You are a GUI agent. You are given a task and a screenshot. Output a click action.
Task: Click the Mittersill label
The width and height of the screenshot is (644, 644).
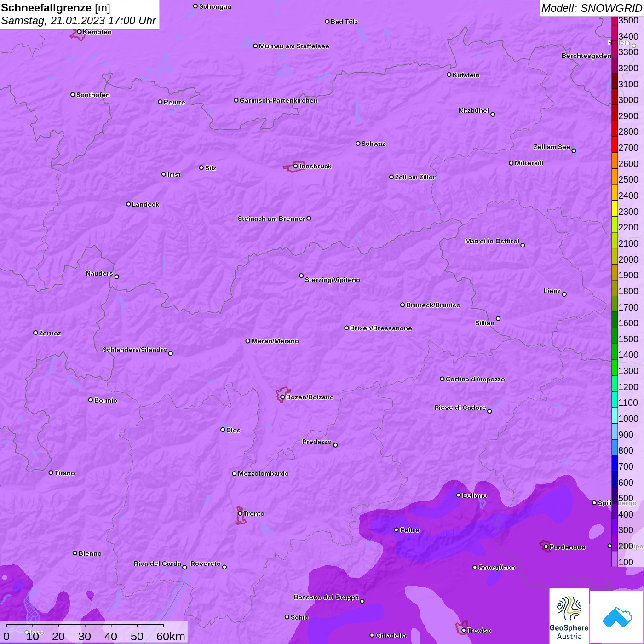(529, 163)
